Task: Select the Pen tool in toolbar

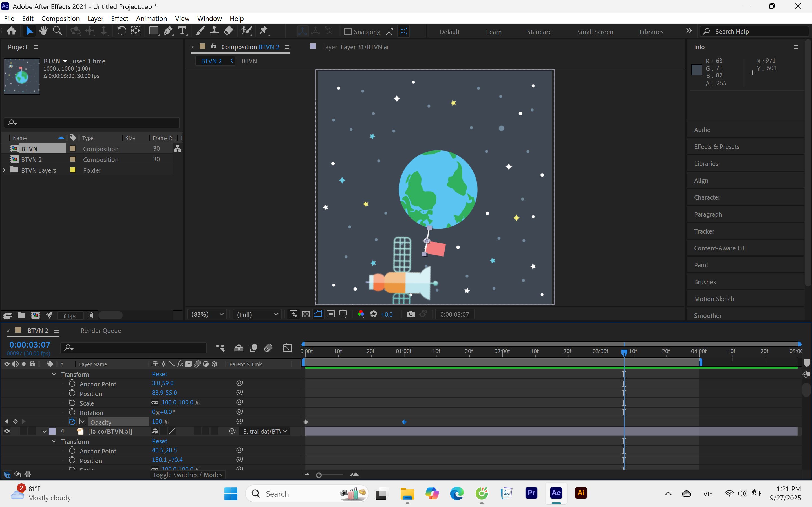Action: [168, 31]
